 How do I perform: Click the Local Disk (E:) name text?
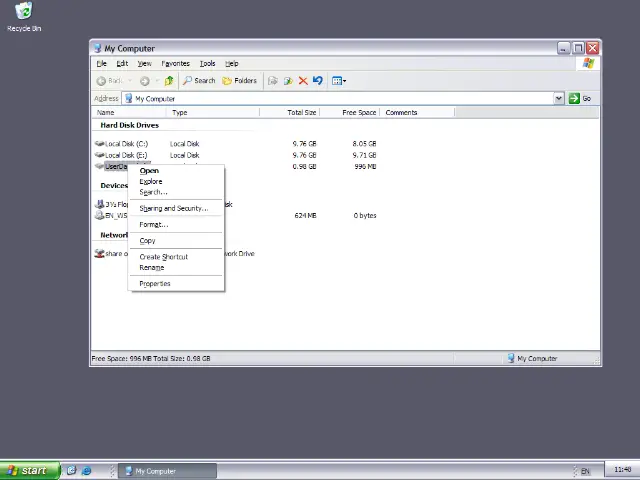(x=126, y=155)
